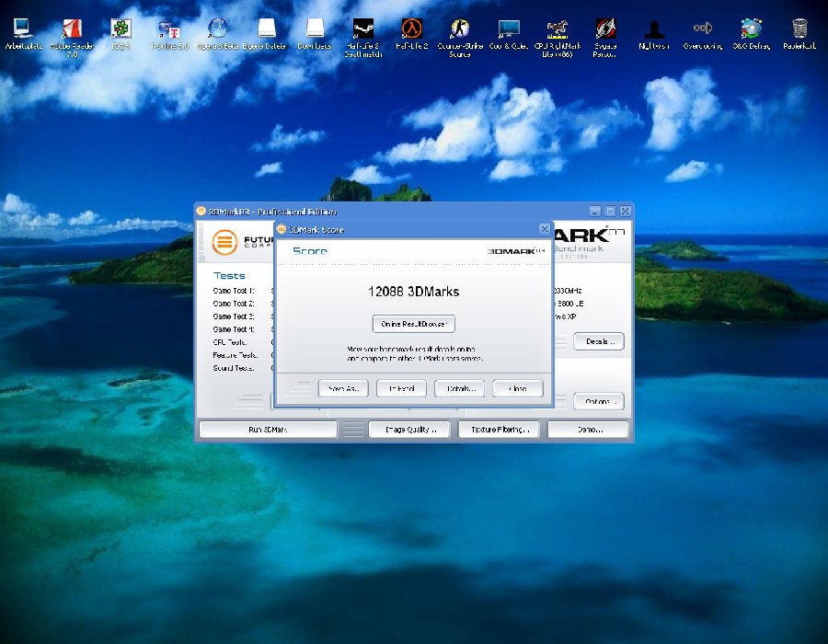Click Online ResultBrowser button
The height and width of the screenshot is (644, 828).
tap(414, 324)
